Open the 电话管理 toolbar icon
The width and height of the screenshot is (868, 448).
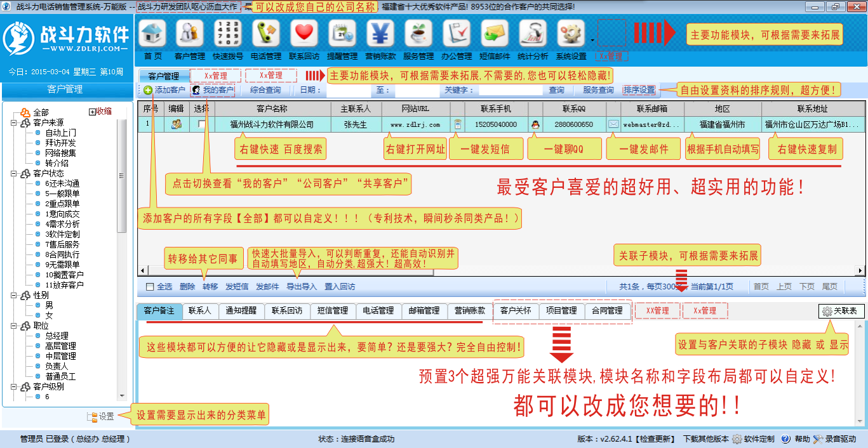(x=266, y=34)
